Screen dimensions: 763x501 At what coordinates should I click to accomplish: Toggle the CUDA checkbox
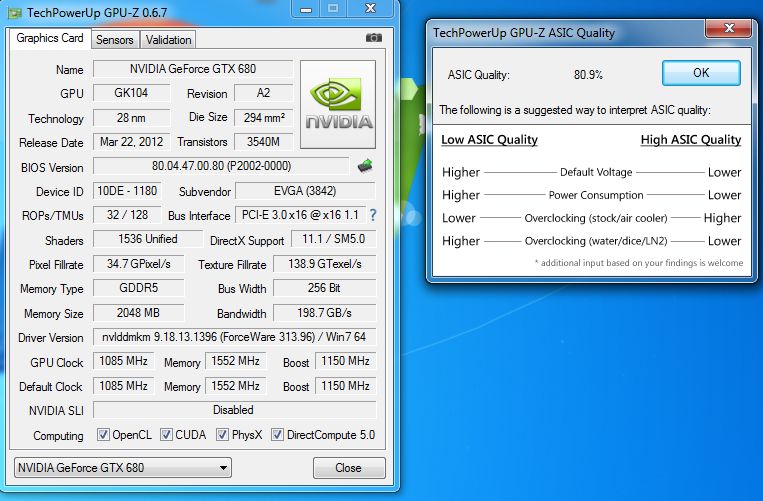(166, 434)
